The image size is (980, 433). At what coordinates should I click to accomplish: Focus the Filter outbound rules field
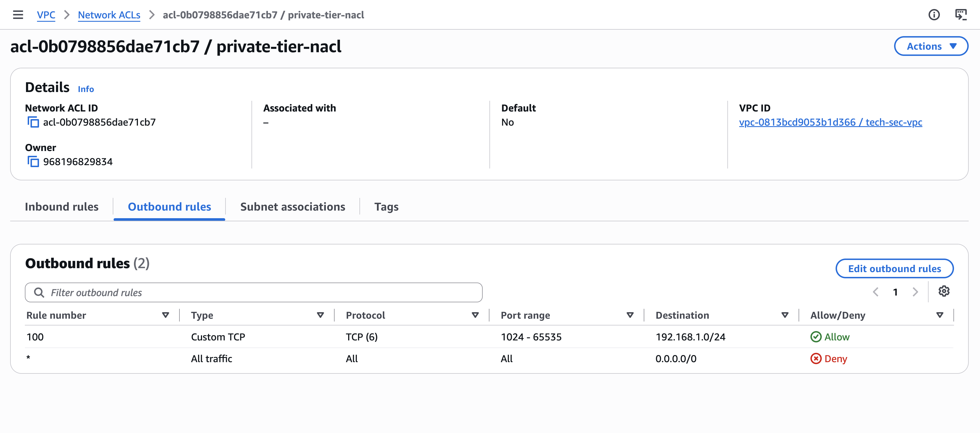(254, 292)
